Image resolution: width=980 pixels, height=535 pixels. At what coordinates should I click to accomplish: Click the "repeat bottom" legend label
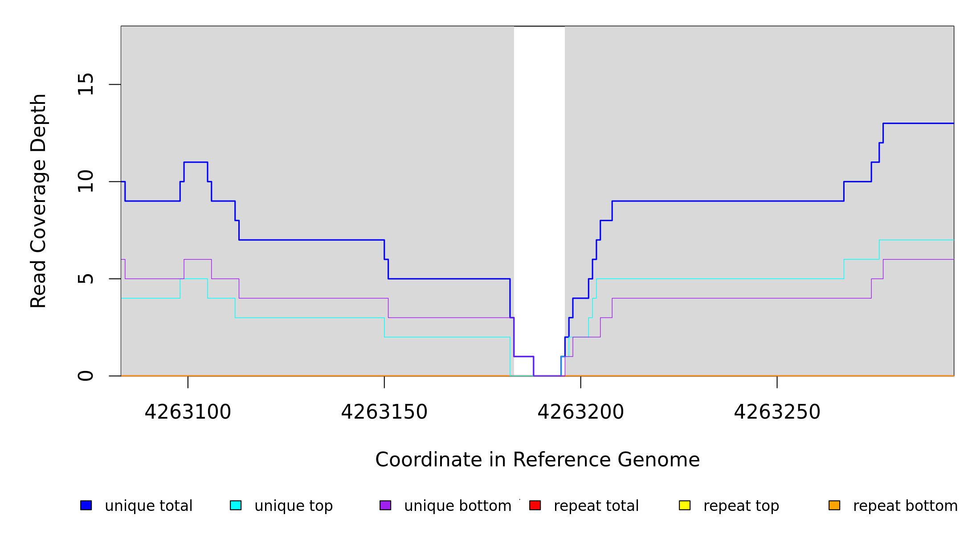pos(905,506)
